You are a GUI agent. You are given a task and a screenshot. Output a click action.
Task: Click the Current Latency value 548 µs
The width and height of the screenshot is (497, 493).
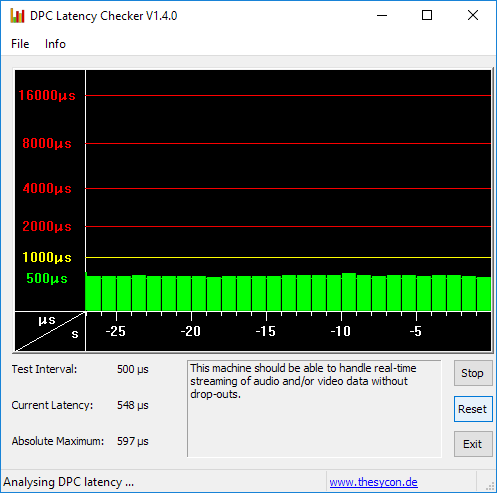[x=133, y=405]
